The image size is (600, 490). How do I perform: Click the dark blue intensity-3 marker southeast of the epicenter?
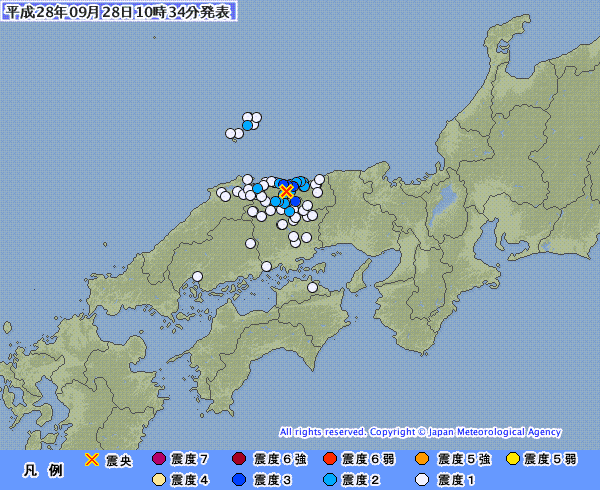coord(295,201)
